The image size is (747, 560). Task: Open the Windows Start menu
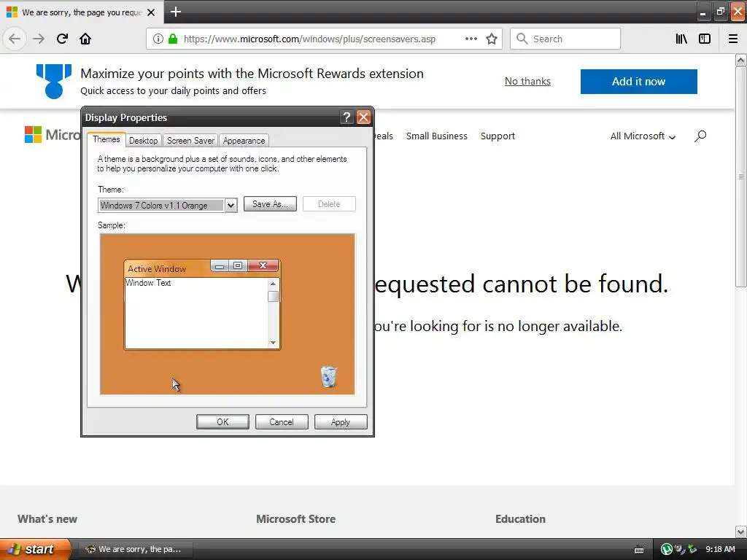pyautogui.click(x=35, y=550)
